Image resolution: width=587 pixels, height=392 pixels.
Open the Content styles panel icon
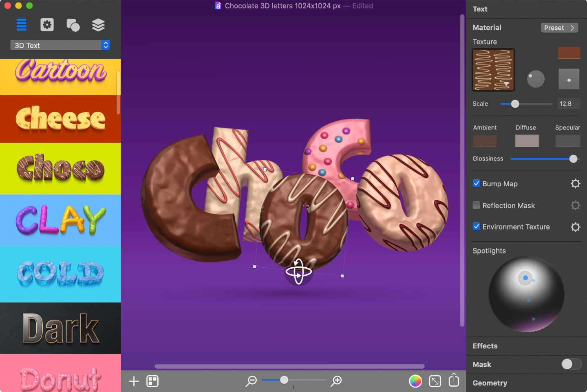click(x=22, y=25)
